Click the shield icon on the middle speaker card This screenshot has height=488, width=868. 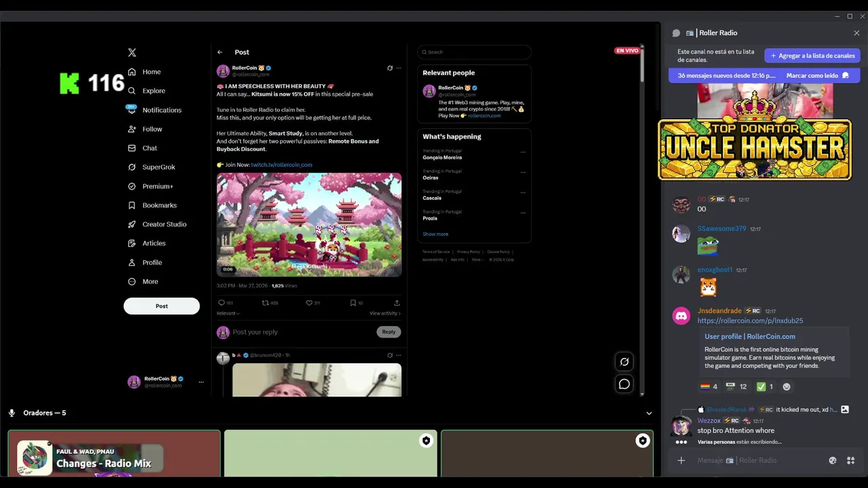[x=426, y=441]
